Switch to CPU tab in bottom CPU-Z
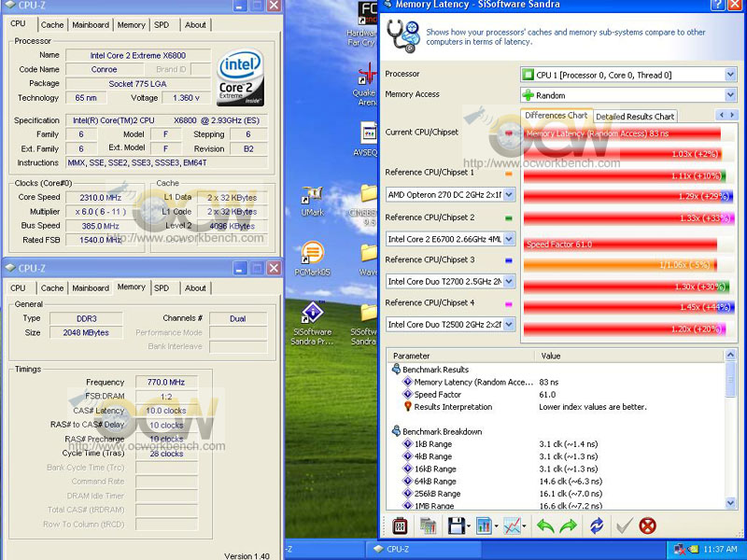747x560 pixels. 18,288
